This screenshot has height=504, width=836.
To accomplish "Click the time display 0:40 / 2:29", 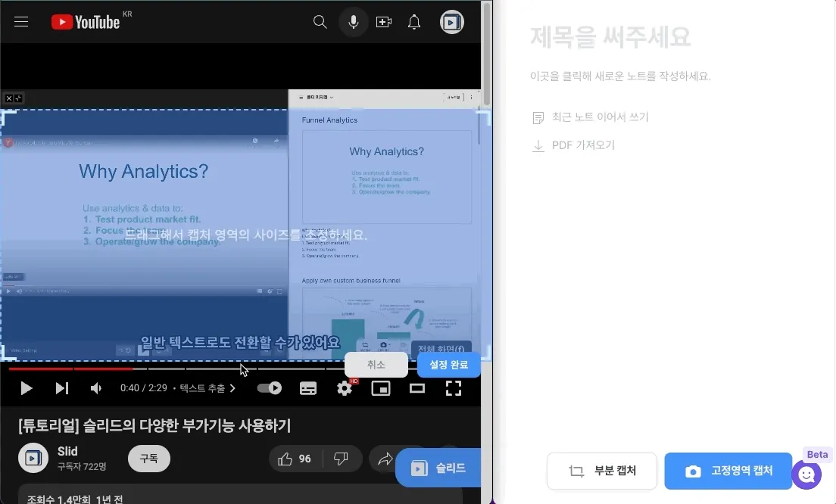I will coord(144,388).
